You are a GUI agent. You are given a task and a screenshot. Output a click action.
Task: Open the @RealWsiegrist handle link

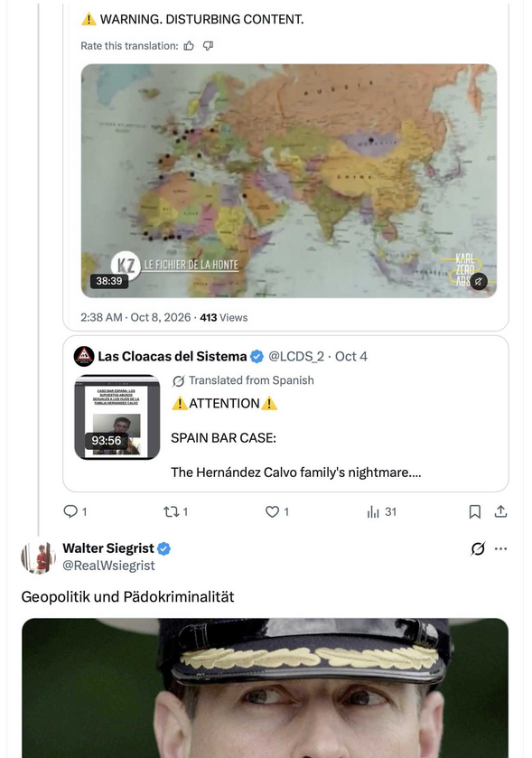point(108,566)
